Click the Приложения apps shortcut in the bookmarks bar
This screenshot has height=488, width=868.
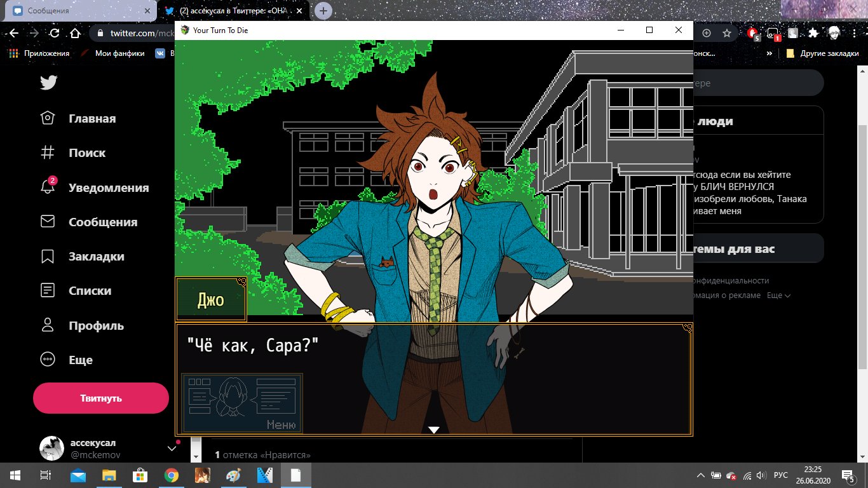point(39,53)
